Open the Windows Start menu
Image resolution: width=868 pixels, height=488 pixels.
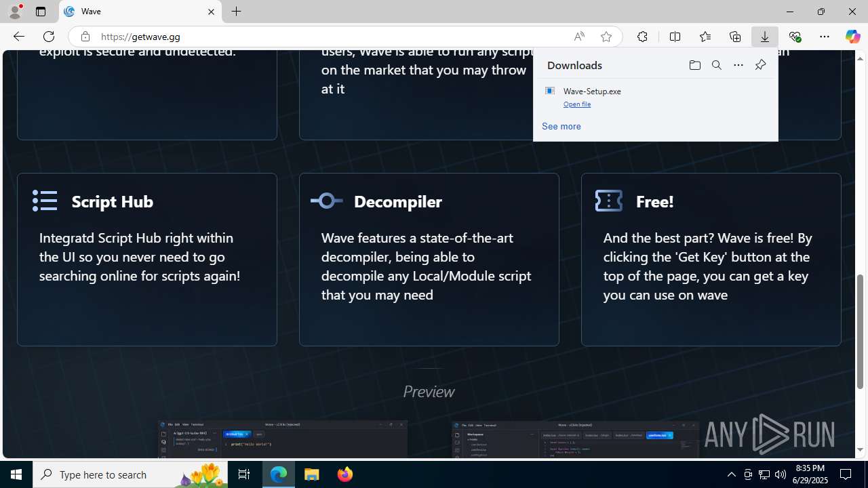pyautogui.click(x=16, y=474)
